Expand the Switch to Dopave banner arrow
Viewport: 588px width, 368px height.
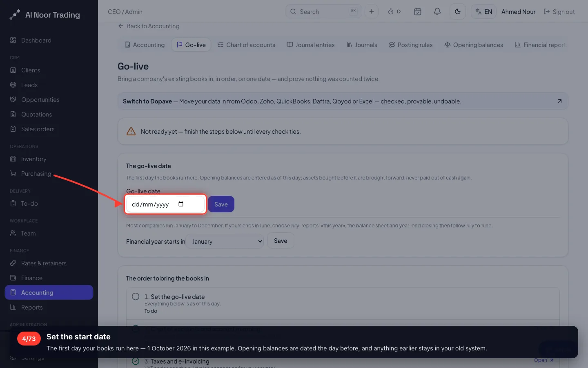pyautogui.click(x=559, y=101)
